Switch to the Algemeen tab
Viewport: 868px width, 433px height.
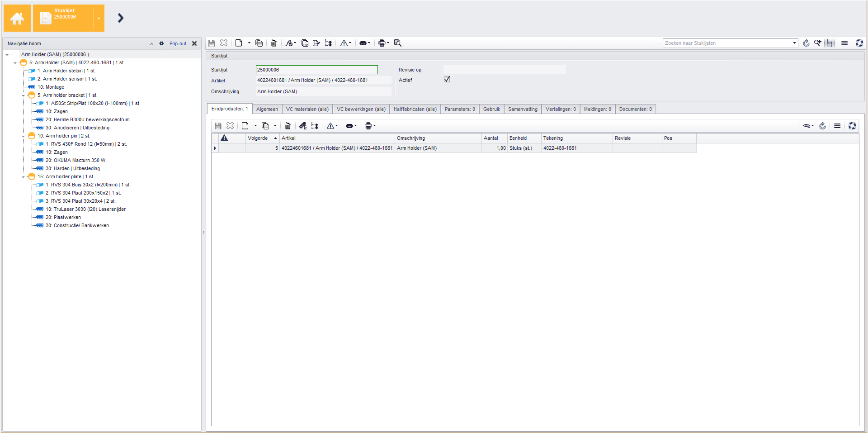(x=267, y=109)
